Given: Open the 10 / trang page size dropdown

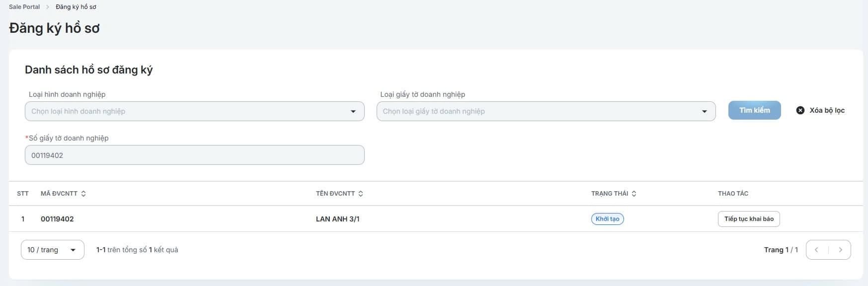Looking at the screenshot, I should tap(52, 250).
